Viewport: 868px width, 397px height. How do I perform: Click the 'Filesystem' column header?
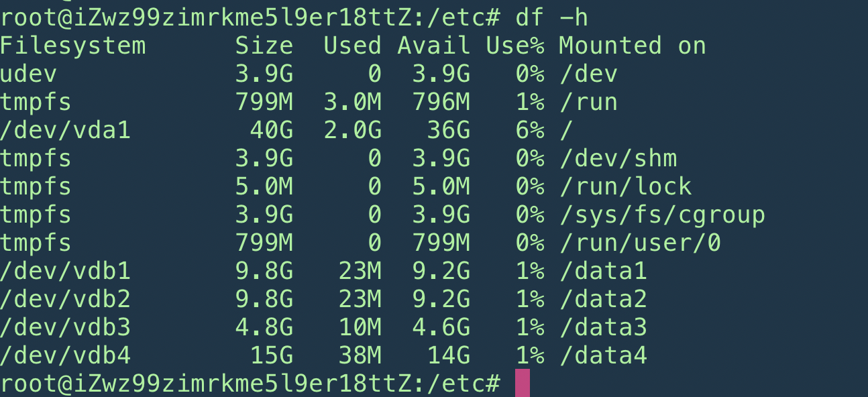(x=72, y=46)
